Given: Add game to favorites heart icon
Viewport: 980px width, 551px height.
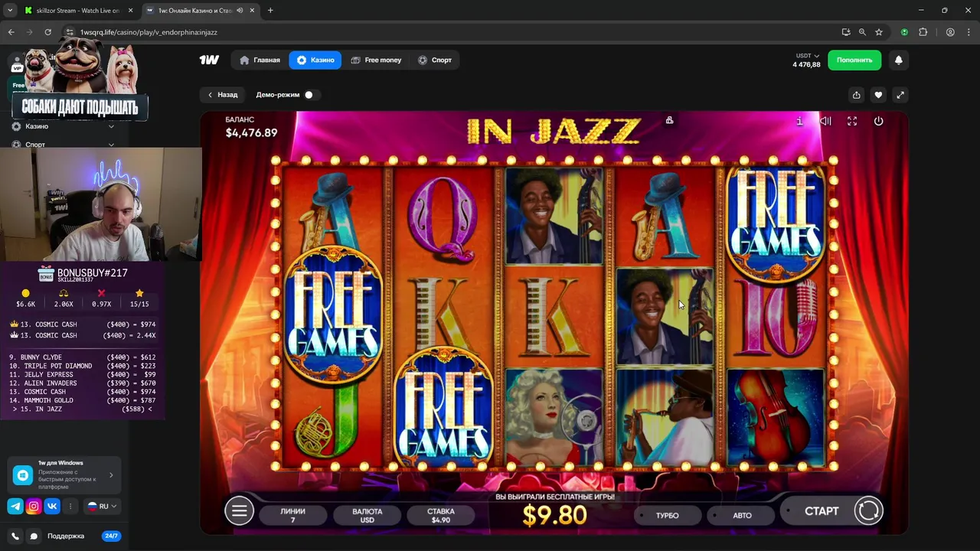Looking at the screenshot, I should pyautogui.click(x=878, y=95).
